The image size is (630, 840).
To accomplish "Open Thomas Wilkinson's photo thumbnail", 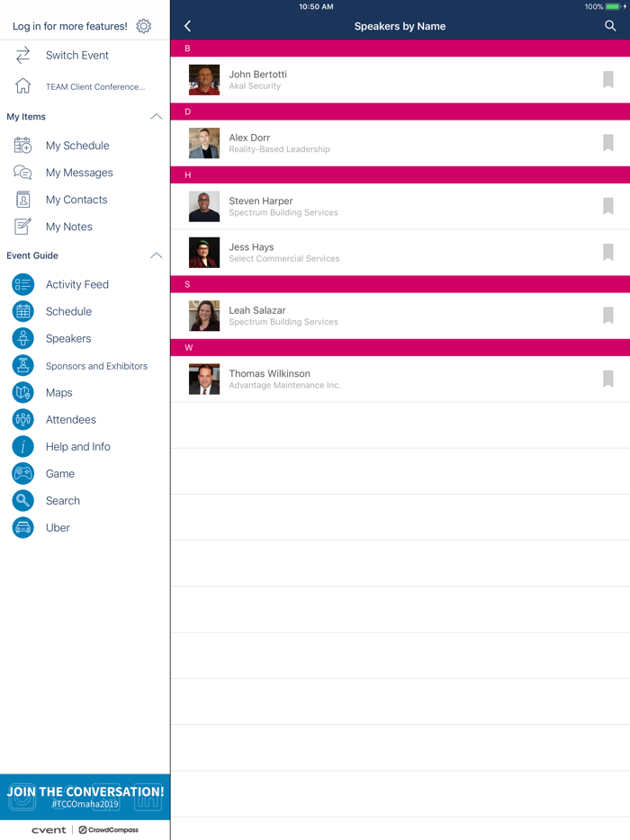I will (x=204, y=379).
